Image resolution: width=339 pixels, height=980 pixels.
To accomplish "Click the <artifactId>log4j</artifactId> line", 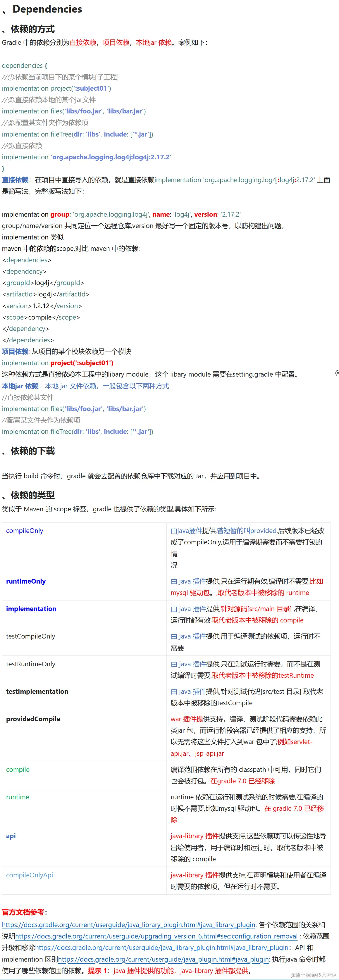I will (x=46, y=294).
